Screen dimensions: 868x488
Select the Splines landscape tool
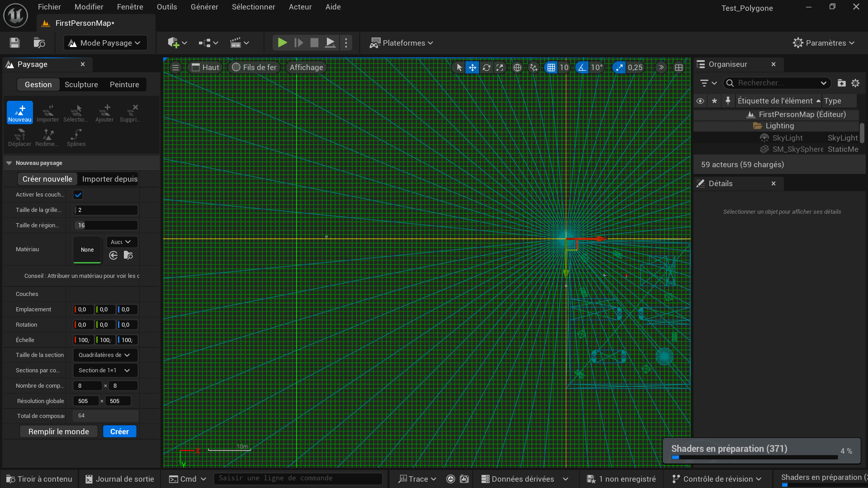tap(76, 137)
